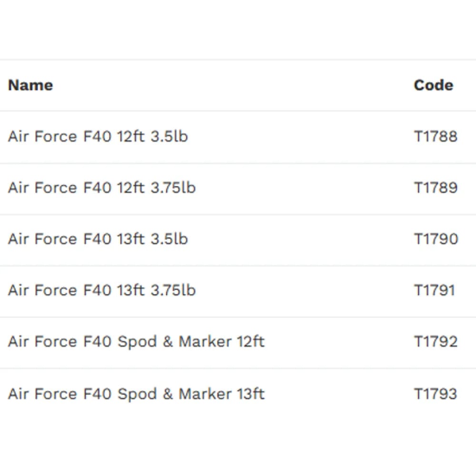Image resolution: width=476 pixels, height=476 pixels.
Task: Click product code T1789
Action: [x=436, y=188]
